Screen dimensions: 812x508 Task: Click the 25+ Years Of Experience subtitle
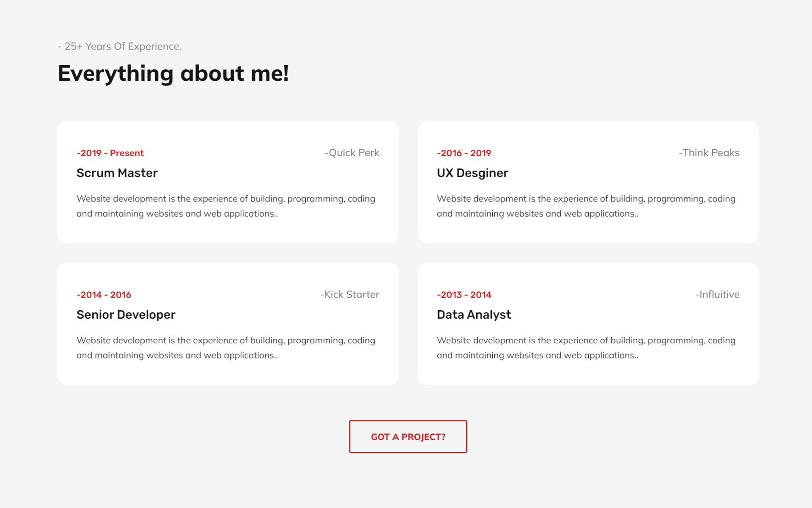120,46
